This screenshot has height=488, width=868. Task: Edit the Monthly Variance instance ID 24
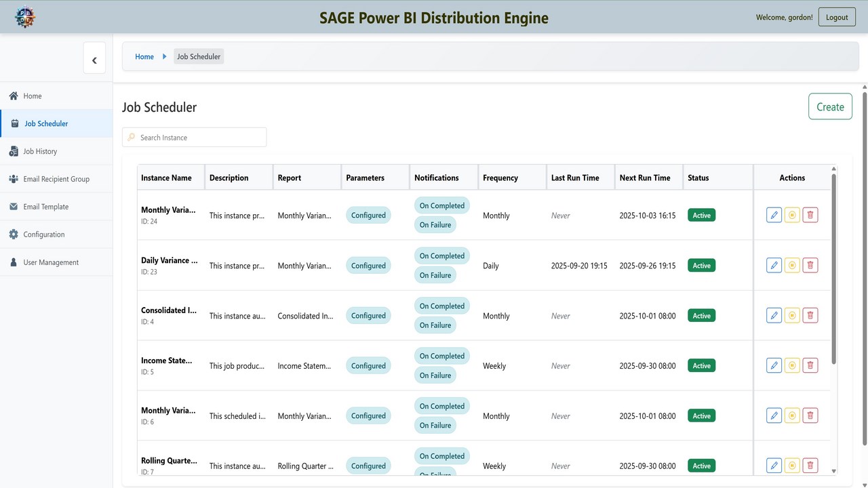(774, 215)
